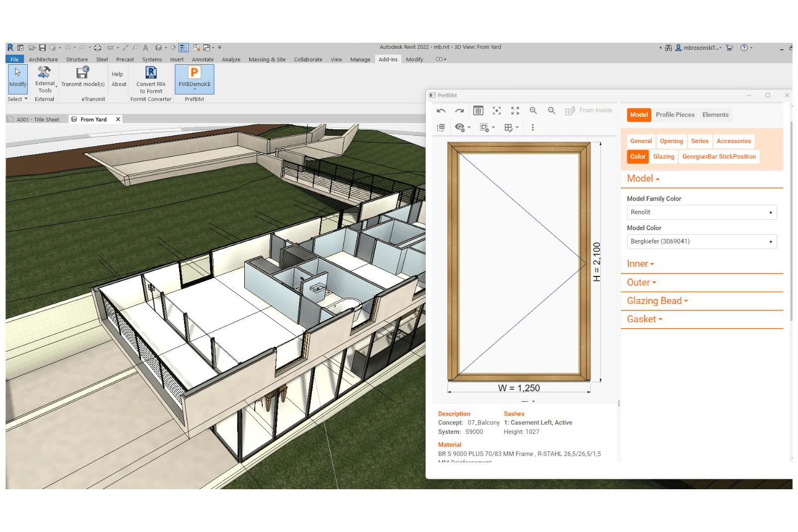798x532 pixels.
Task: Select the GeorgianBar StickPosition sub-tab
Action: 719,157
